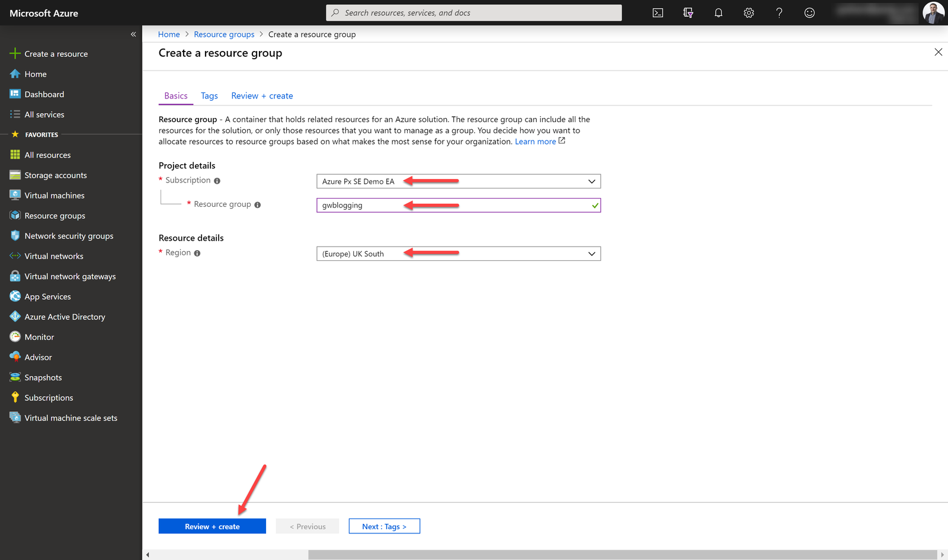Click the Resource groups breadcrumb

(224, 34)
